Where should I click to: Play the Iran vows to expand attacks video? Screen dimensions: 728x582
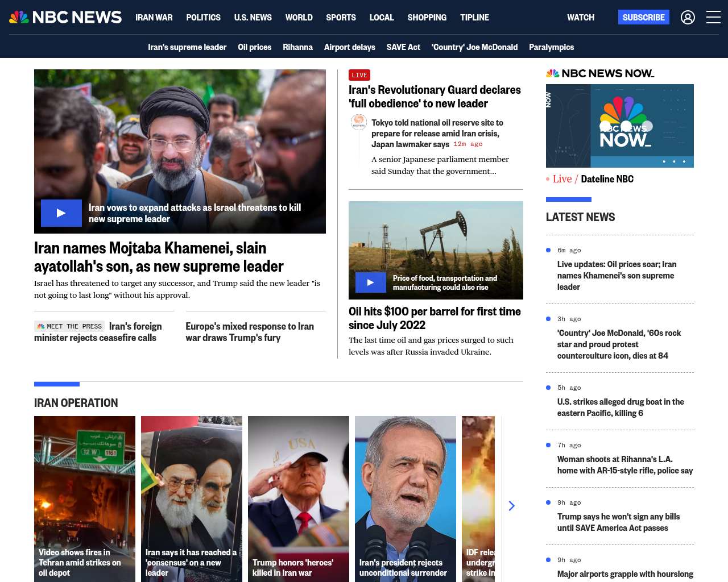point(61,213)
